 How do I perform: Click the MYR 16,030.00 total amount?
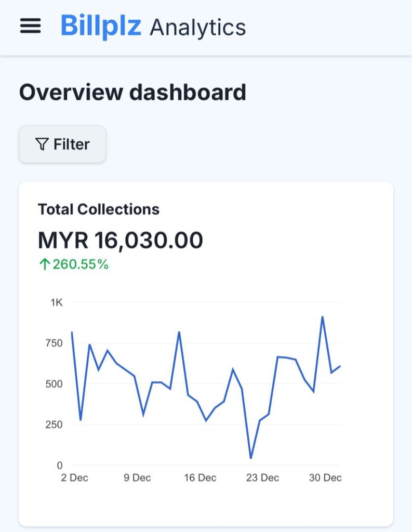coord(121,240)
